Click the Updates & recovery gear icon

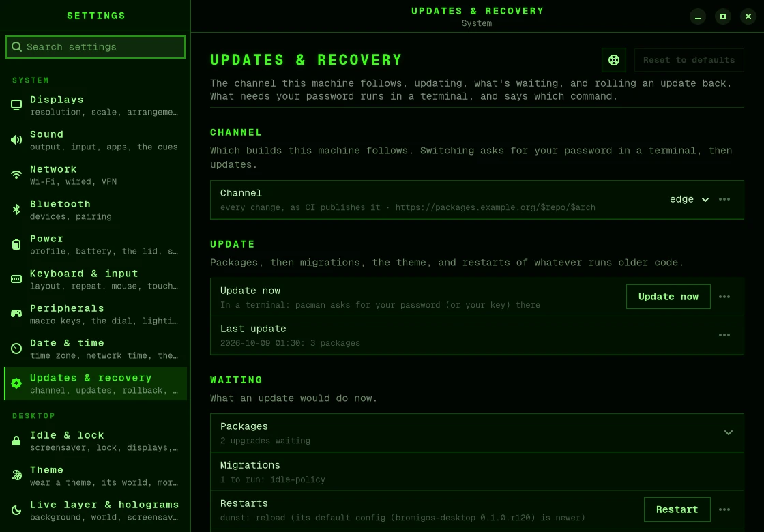click(16, 383)
